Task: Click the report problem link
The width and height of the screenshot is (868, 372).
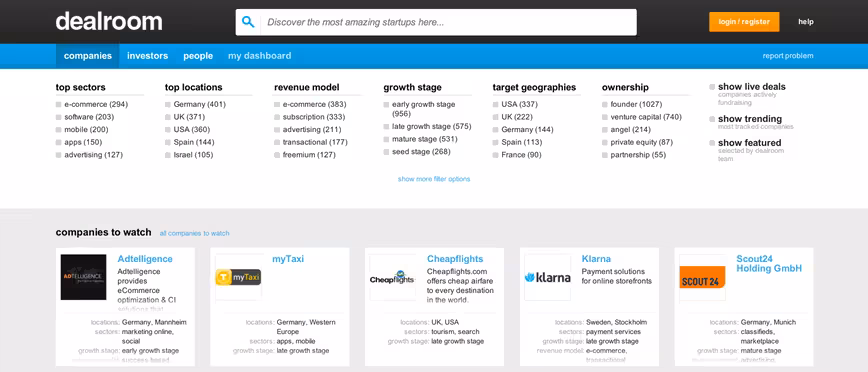Action: pyautogui.click(x=788, y=56)
